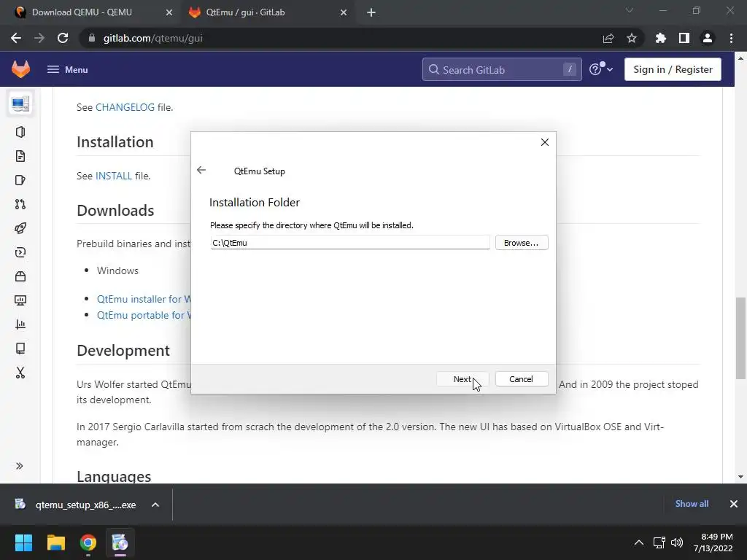
Task: Open Chrome profile icon
Action: pos(708,38)
